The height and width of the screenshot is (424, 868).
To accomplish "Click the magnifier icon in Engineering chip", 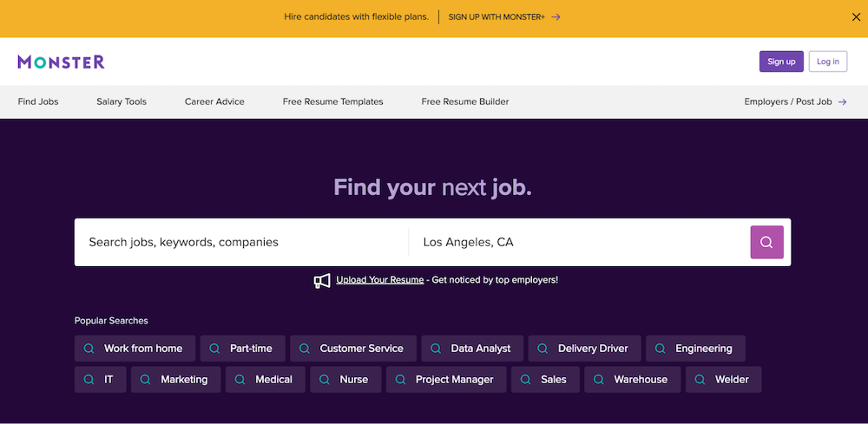I will pyautogui.click(x=660, y=349).
